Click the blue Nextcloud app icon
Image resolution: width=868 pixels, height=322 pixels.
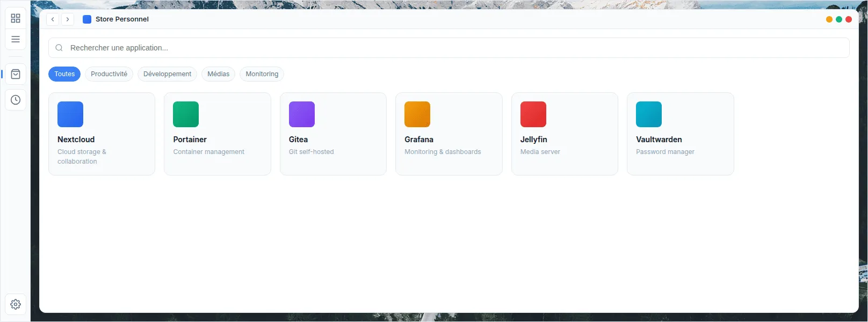(70, 114)
